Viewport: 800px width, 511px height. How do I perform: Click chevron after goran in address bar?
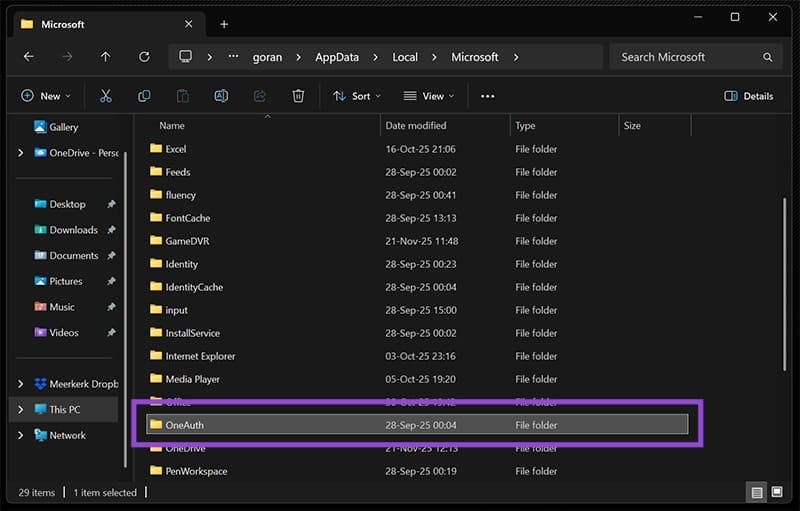tap(298, 57)
